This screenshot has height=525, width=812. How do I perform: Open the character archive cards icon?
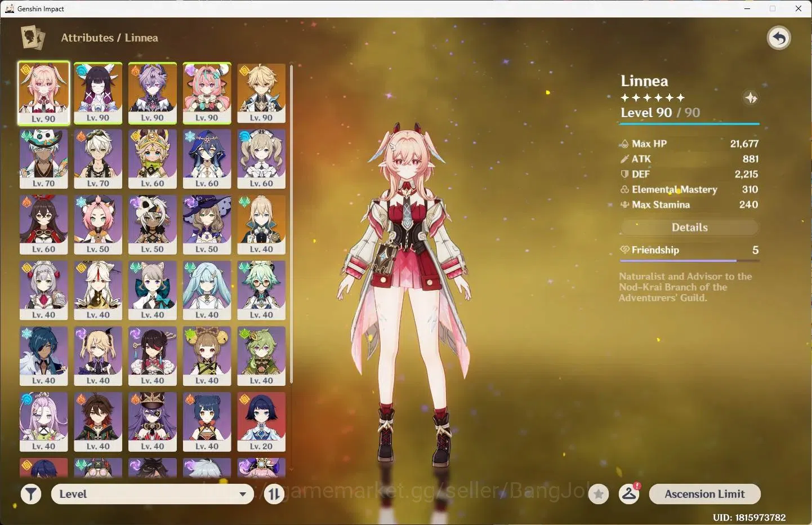tap(33, 38)
